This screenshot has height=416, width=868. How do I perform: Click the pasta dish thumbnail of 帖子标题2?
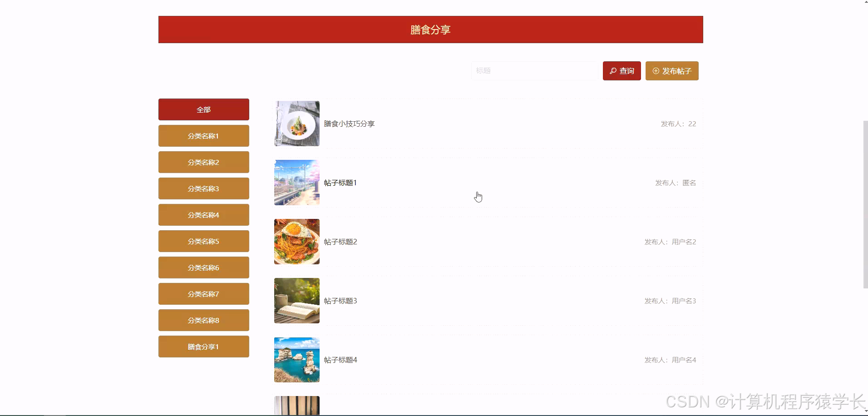296,241
